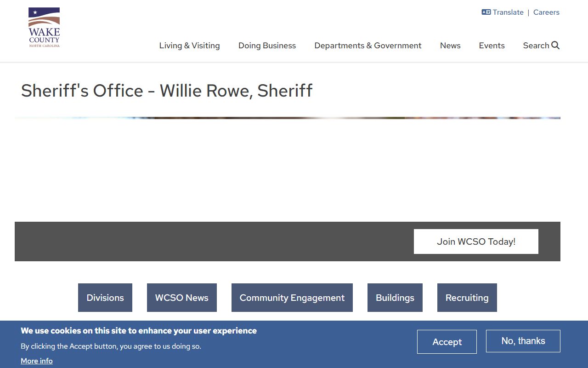
Task: Select the Sheriff's Office page heading
Action: [x=167, y=91]
